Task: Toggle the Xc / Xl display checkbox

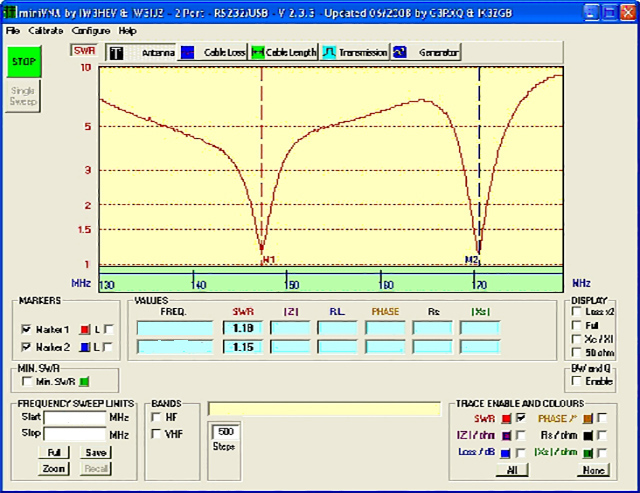Action: pyautogui.click(x=577, y=339)
